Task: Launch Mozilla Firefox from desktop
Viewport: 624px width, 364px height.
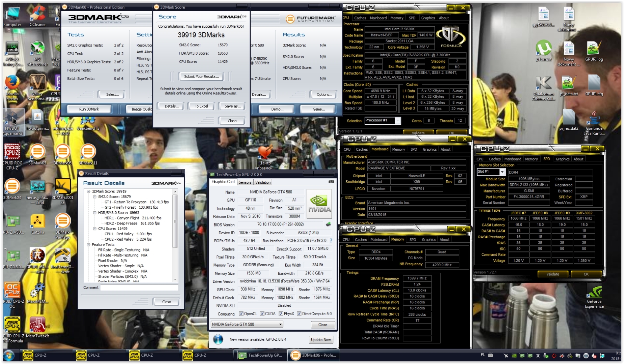Action: [12, 88]
